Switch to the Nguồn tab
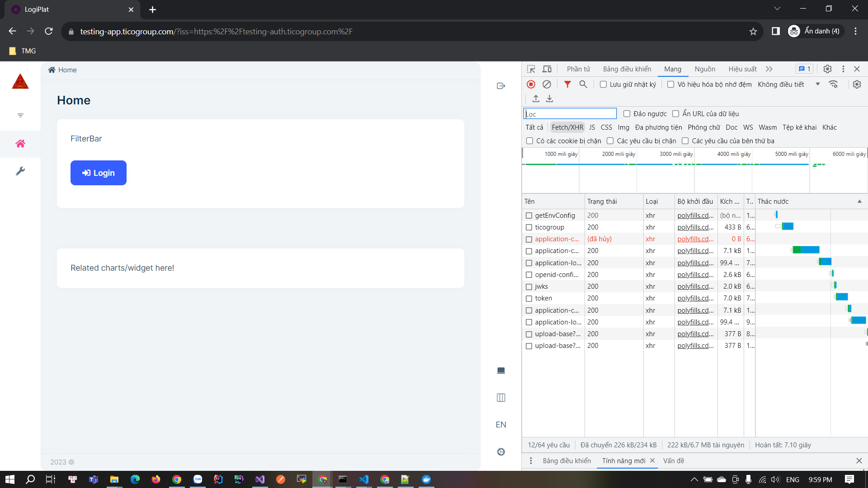Screen dimensions: 868x488 (x=705, y=69)
